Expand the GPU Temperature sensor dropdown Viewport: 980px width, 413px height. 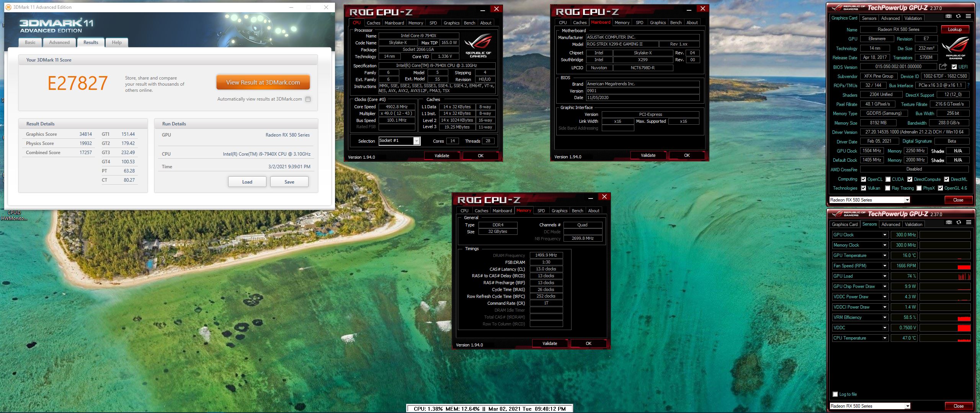[885, 255]
